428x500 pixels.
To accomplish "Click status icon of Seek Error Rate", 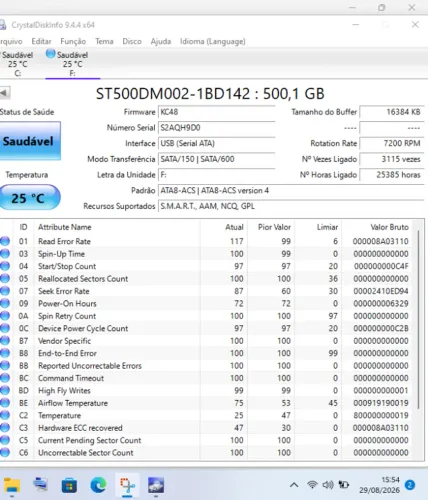I will 5,291.
